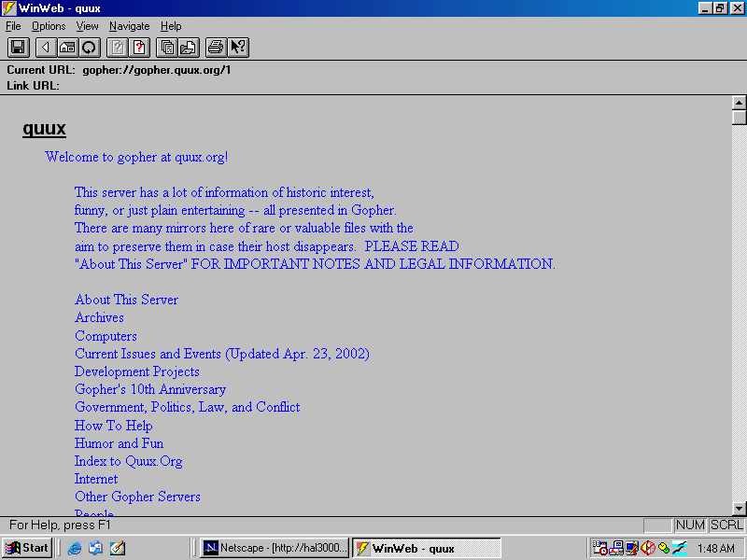The width and height of the screenshot is (747, 560).
Task: Open the Windows Start menu
Action: 27,548
